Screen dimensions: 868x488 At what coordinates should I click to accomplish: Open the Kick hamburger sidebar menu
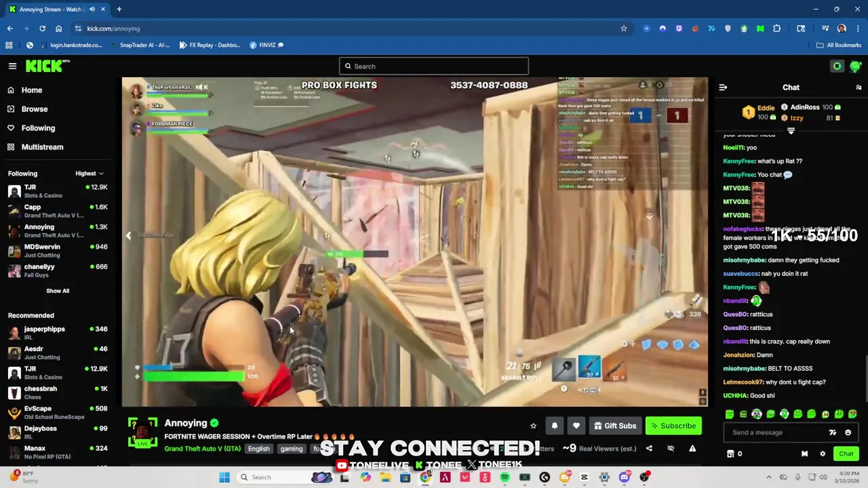(x=12, y=66)
